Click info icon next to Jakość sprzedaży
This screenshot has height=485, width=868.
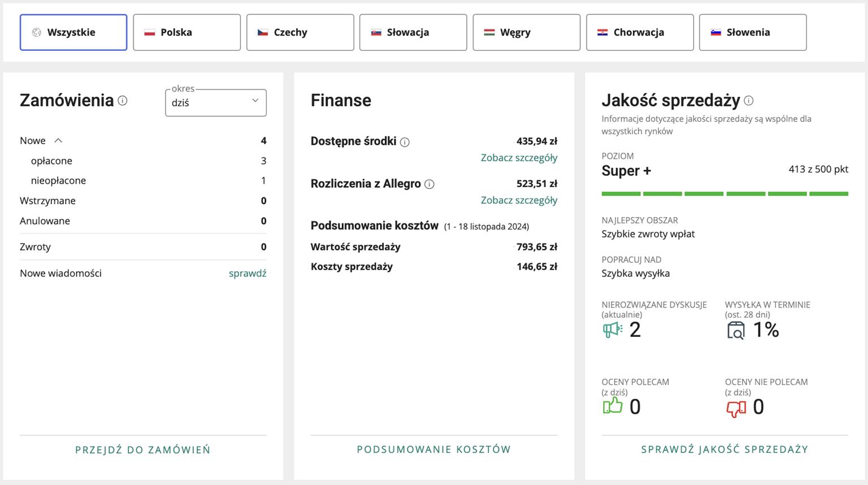(x=749, y=101)
